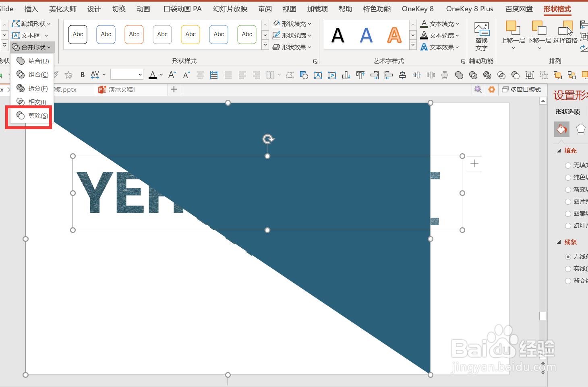Select the 纯色填充 solid fill radio button
The height and width of the screenshot is (387, 588).
point(568,177)
